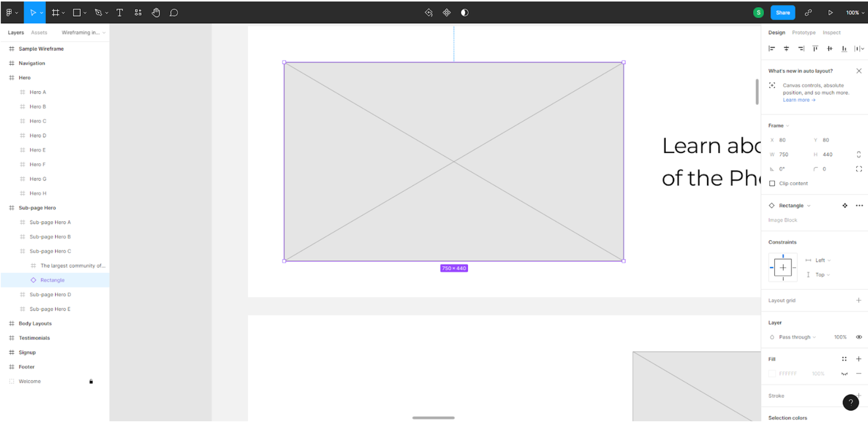Screen dimensions: 868x423
Task: Open the Resources components tool
Action: tap(138, 13)
